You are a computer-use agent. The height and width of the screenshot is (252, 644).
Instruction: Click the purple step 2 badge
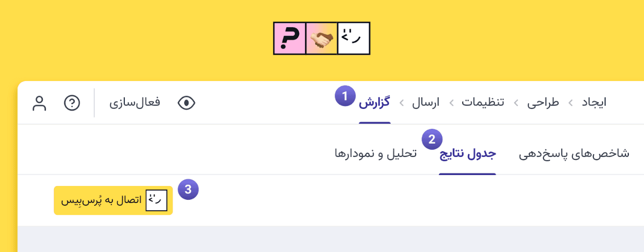point(432,139)
